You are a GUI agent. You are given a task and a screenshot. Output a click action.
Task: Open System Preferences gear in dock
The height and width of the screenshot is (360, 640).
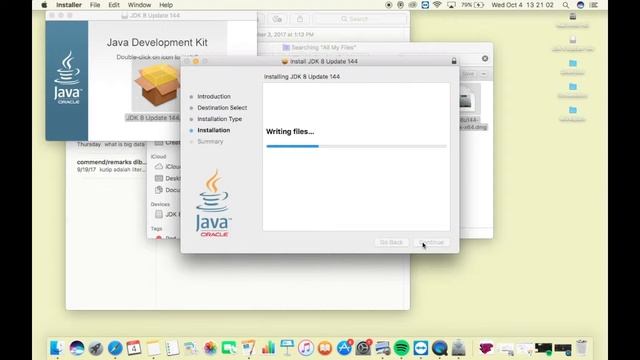363,348
